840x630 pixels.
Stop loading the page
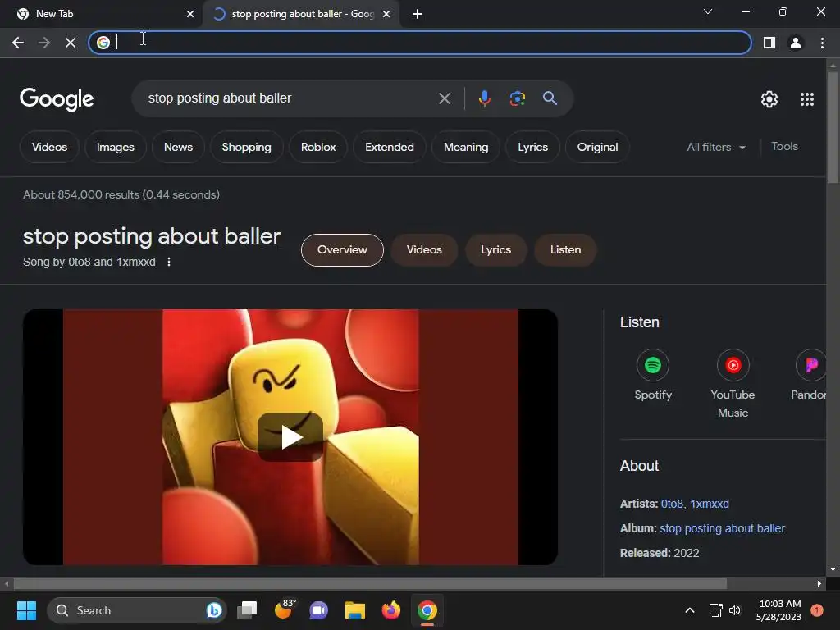(x=71, y=43)
